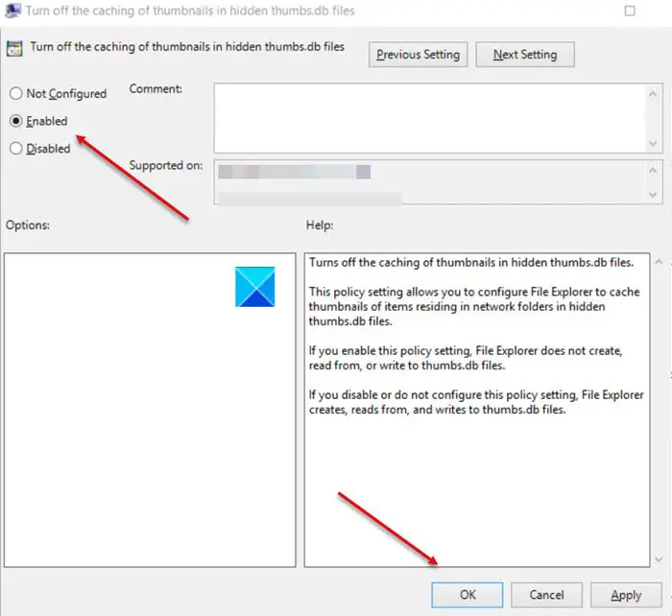Confirm with the OK button
Viewport: 672px width, 616px height.
tap(468, 595)
